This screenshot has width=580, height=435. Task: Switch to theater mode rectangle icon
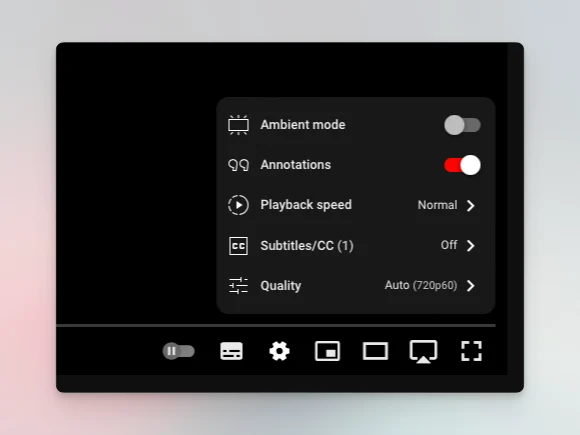click(375, 351)
